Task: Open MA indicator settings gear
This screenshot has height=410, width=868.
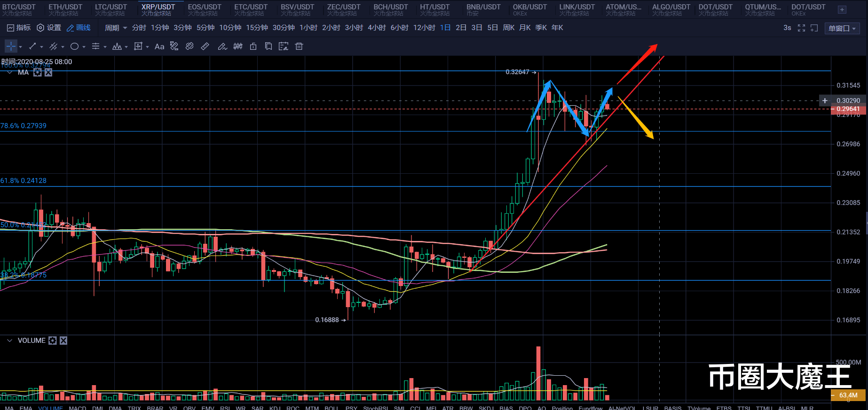Action: [x=38, y=72]
